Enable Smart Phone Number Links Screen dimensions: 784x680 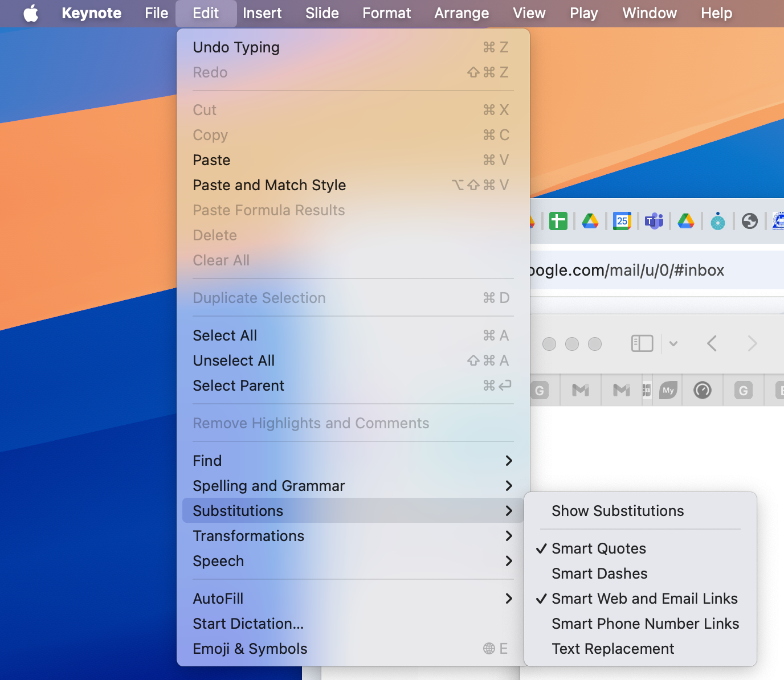pos(640,624)
